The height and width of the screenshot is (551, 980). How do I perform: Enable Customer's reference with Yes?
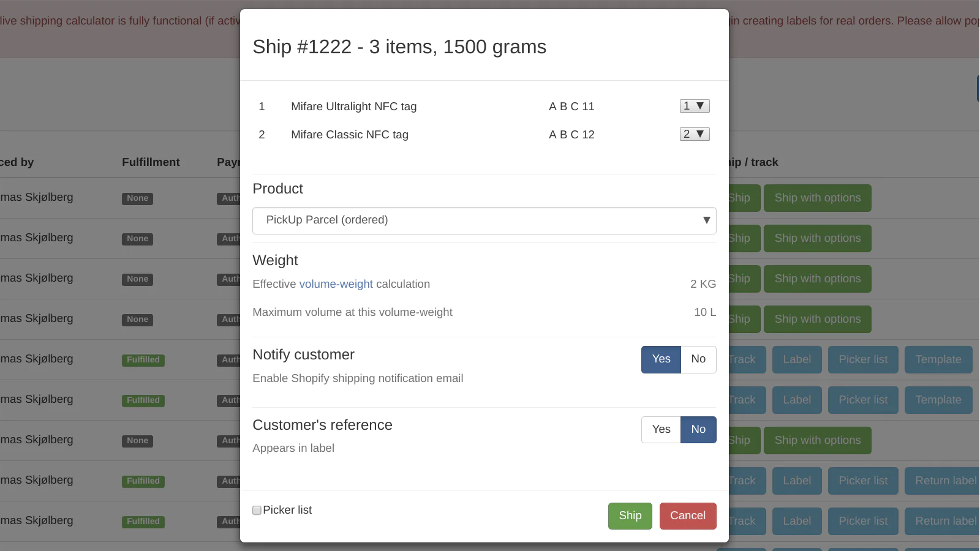tap(661, 430)
